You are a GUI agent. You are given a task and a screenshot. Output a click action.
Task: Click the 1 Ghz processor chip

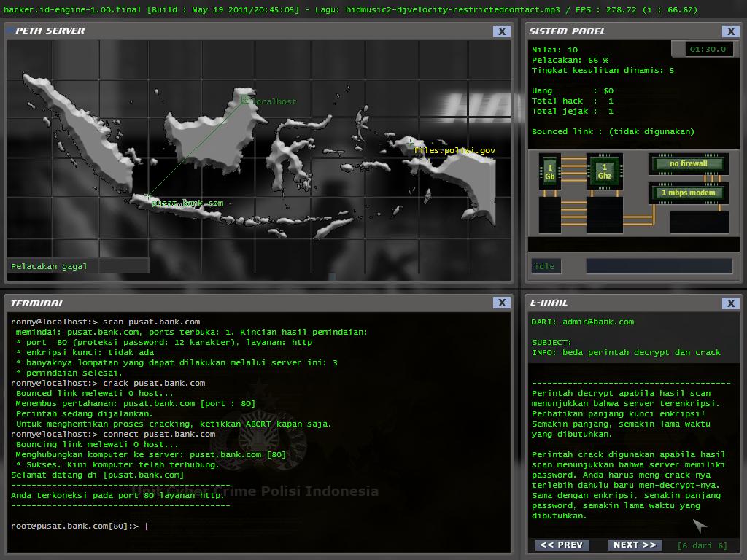click(604, 171)
